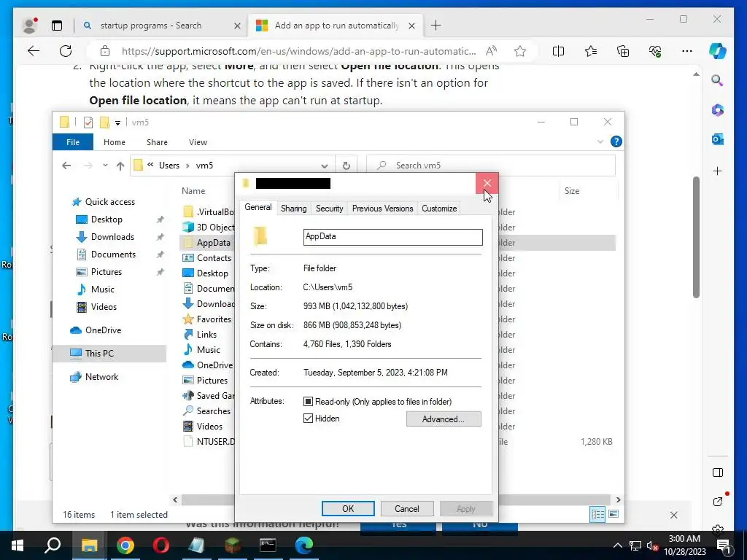Image resolution: width=747 pixels, height=560 pixels.
Task: Open Copilot sidebar icon
Action: coord(718,51)
